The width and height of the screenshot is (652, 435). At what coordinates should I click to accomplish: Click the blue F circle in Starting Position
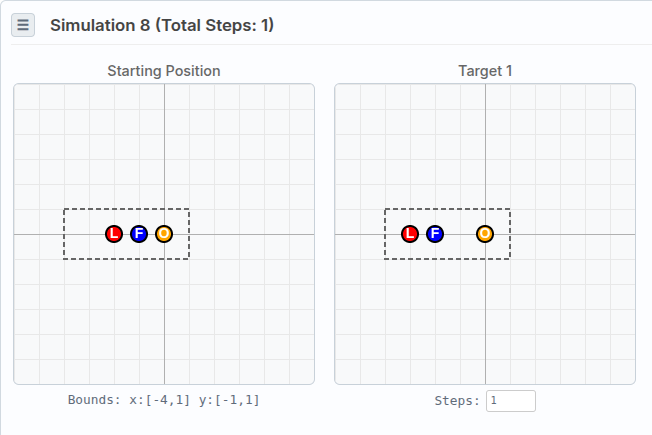click(139, 234)
